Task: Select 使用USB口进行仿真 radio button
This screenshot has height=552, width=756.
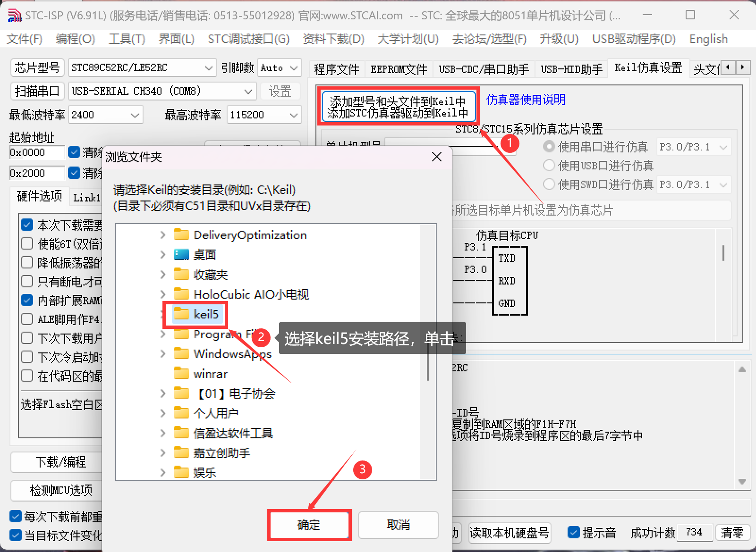Action: click(x=549, y=165)
